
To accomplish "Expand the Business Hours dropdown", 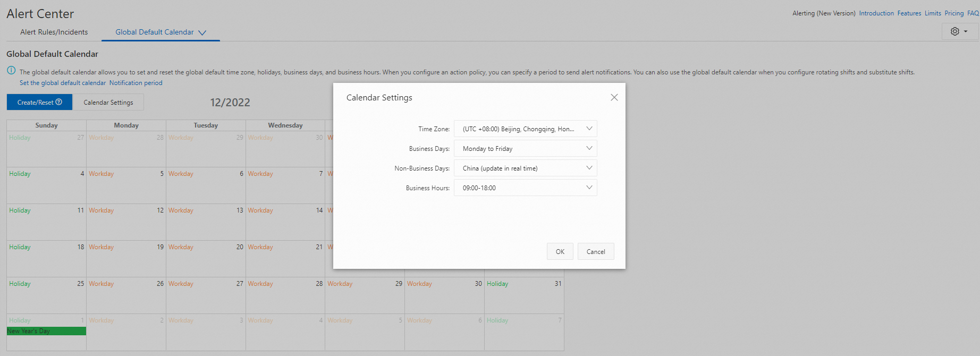I will (525, 188).
